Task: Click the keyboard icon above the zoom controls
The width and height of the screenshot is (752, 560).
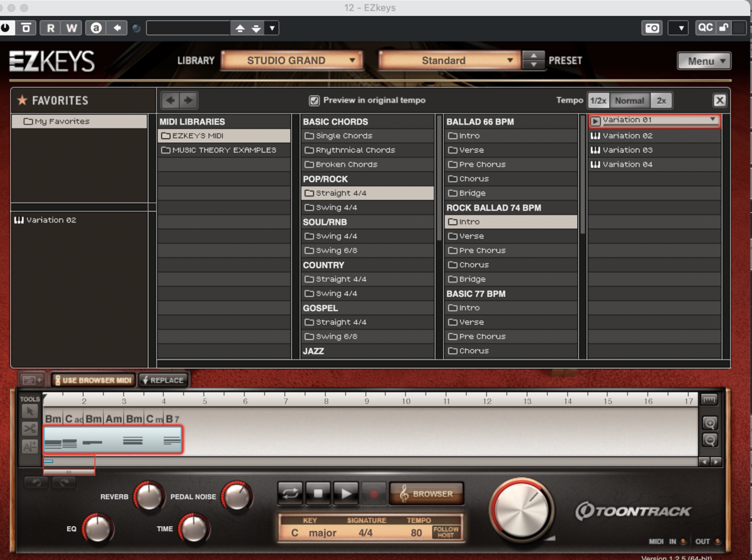Action: 710,399
